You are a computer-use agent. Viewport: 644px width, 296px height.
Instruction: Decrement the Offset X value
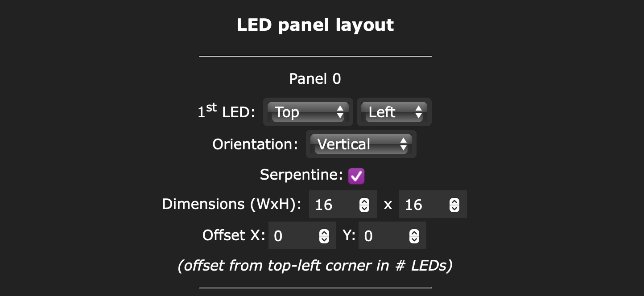click(x=324, y=239)
